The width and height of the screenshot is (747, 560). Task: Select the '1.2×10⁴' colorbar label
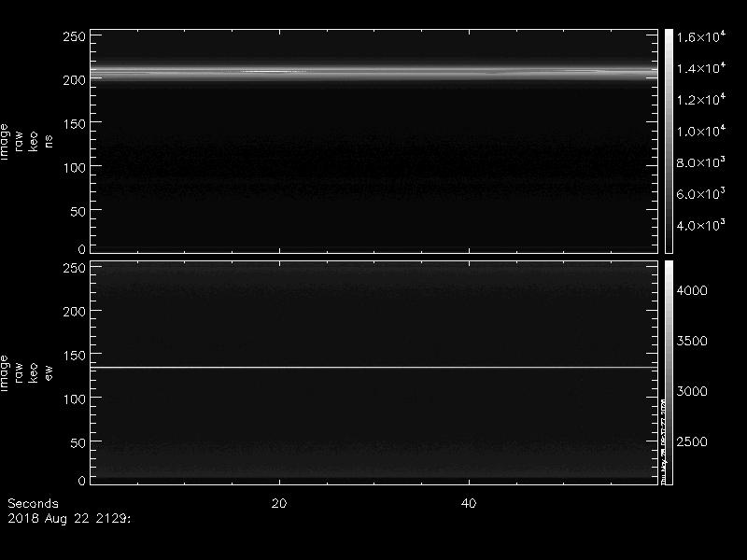701,100
